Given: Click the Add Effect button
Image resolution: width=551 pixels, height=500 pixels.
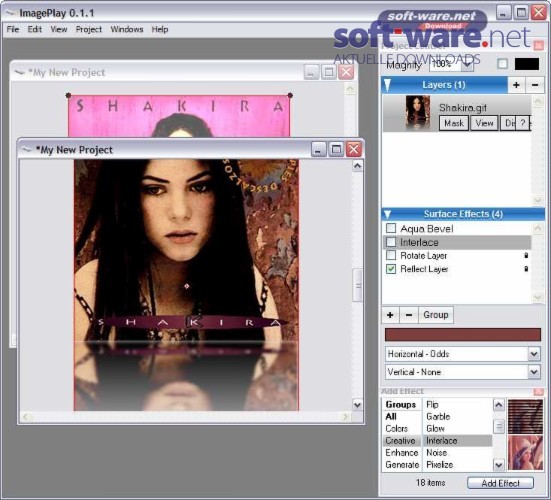Looking at the screenshot, I should point(500,483).
